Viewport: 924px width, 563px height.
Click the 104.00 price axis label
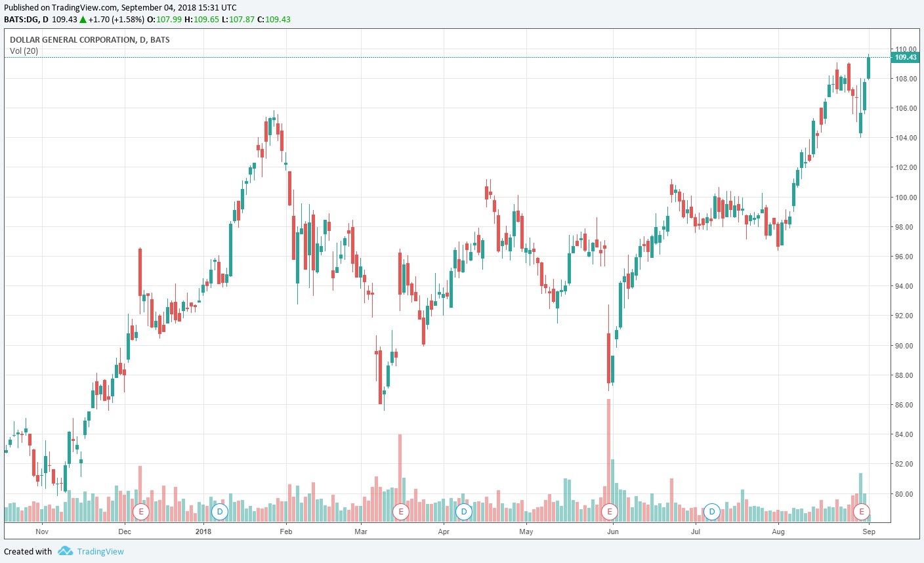click(x=906, y=138)
